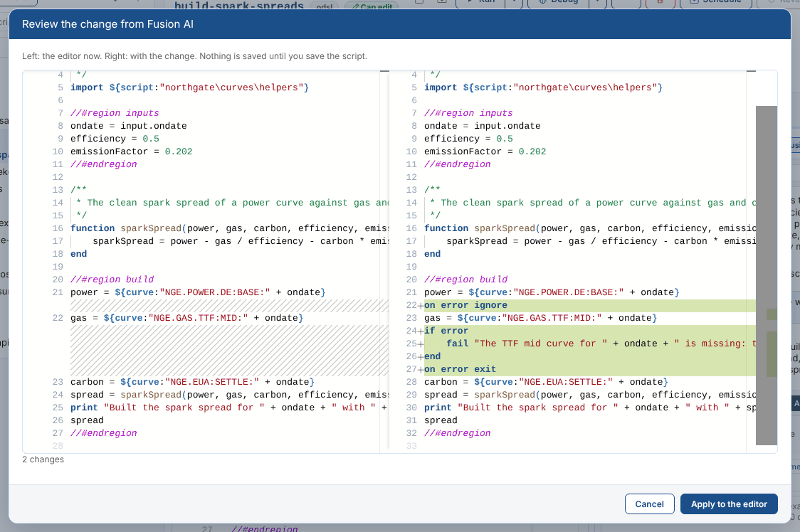
Task: Click the hatched placeholder block below left pane line 22
Action: tap(230, 350)
